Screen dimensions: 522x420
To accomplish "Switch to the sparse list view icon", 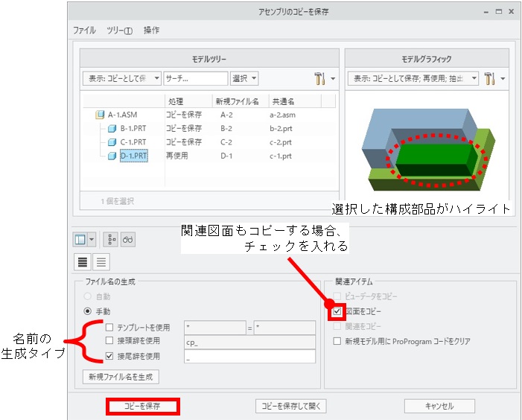I will tap(101, 262).
